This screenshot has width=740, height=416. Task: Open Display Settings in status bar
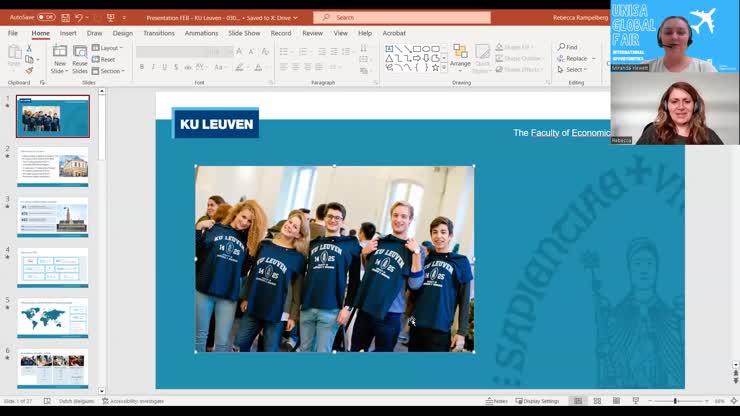coord(538,401)
